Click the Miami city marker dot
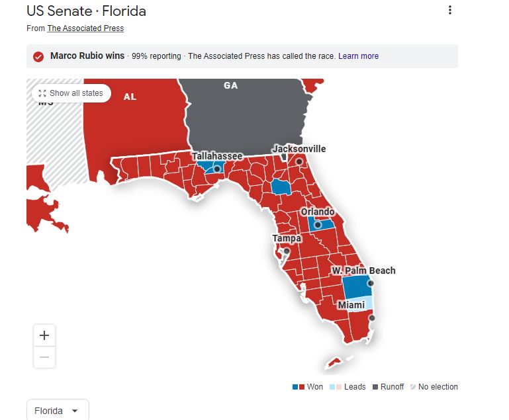509x420 pixels. pyautogui.click(x=371, y=318)
